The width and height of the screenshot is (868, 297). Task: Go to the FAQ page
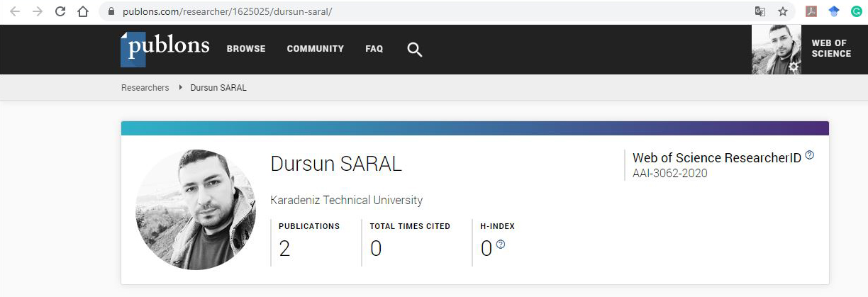coord(374,49)
